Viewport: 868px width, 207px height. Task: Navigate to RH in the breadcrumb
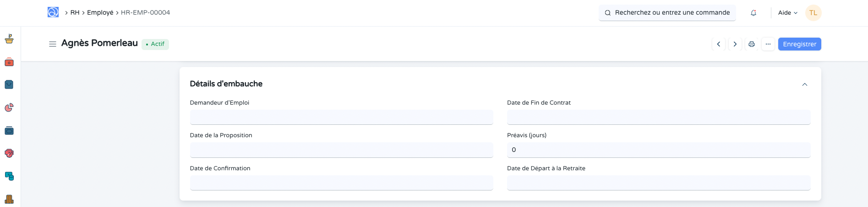point(75,13)
